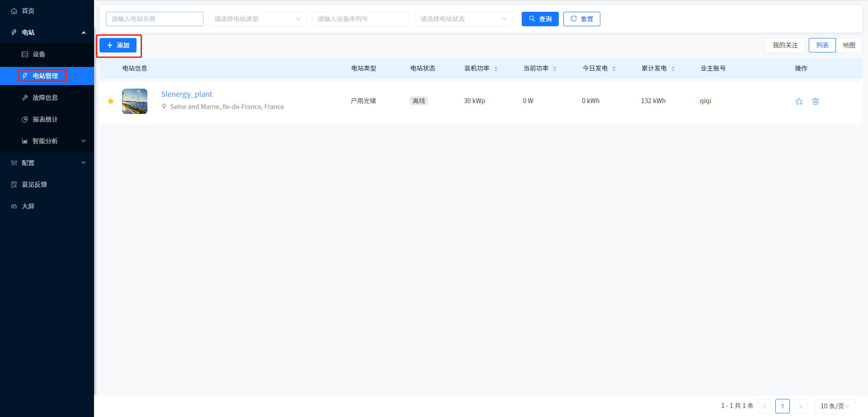Viewport: 868px width, 417px height.
Task: Toggle the yellow favorite star beside Slenergy_plant
Action: click(111, 101)
